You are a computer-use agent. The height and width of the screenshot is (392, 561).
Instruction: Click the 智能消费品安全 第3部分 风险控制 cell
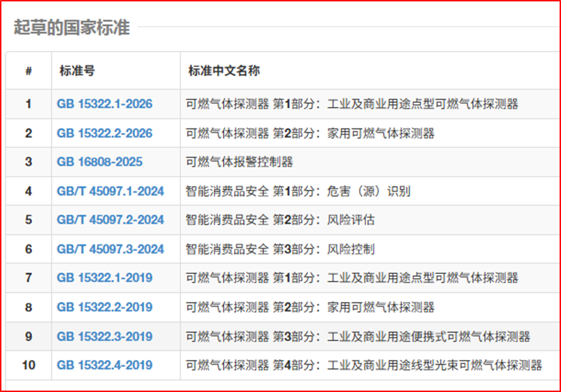click(279, 249)
